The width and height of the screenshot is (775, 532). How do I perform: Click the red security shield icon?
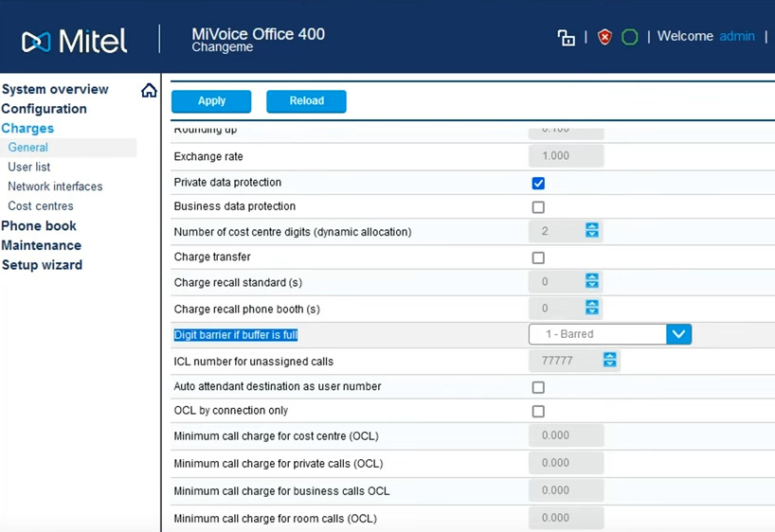(x=604, y=38)
